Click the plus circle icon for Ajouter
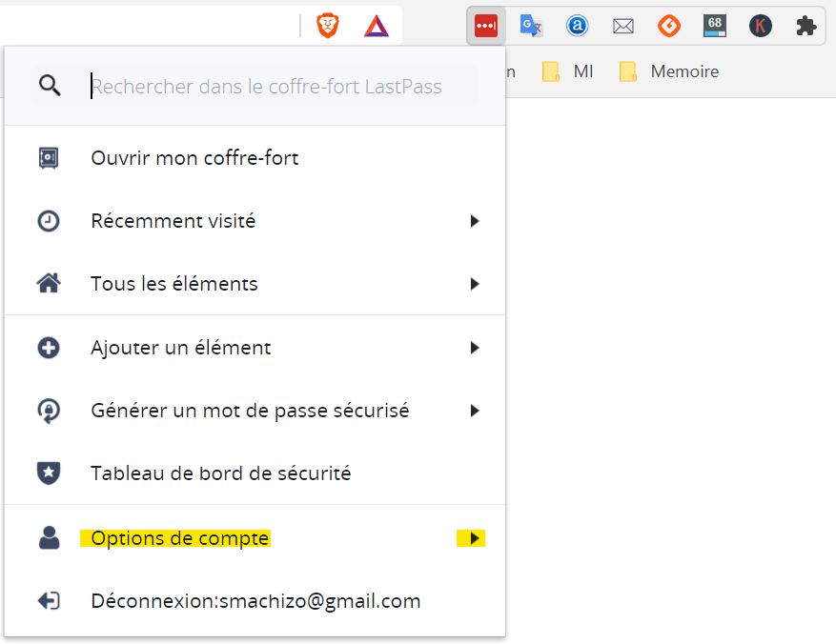 (x=49, y=348)
